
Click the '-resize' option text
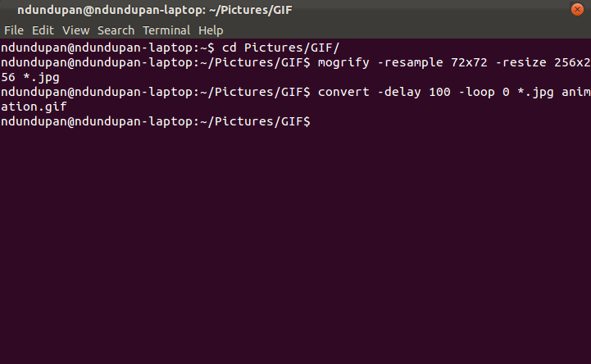(521, 62)
